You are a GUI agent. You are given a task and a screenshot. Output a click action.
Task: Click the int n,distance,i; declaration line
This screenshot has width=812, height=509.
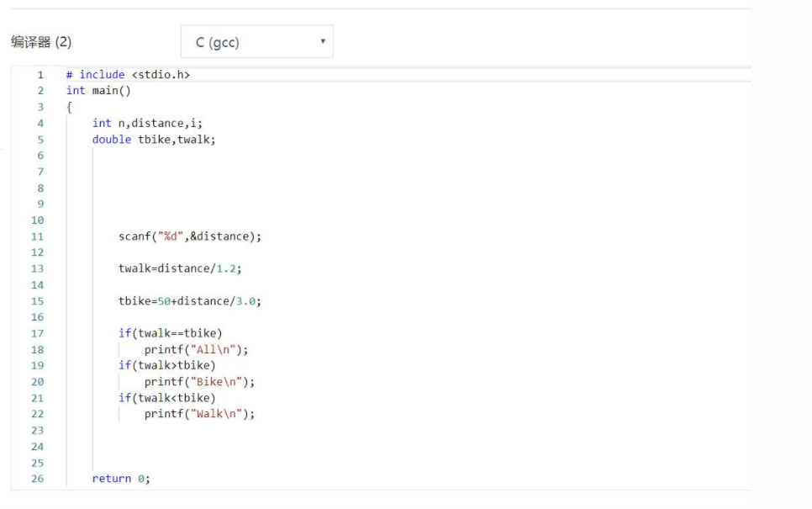click(147, 123)
